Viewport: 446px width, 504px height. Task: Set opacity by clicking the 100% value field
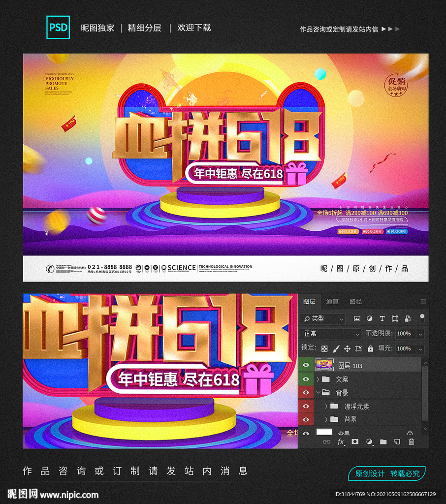[405, 334]
